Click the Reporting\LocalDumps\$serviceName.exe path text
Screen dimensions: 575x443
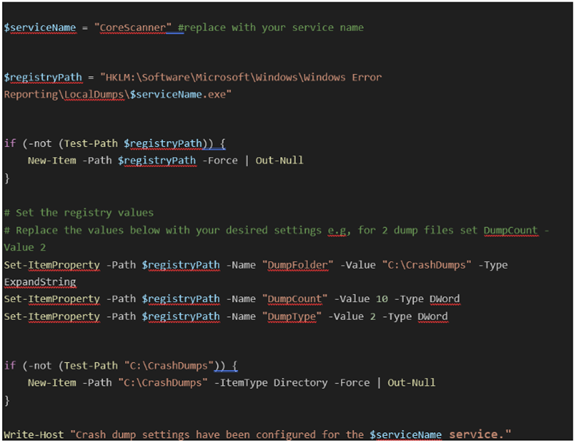[x=118, y=95]
